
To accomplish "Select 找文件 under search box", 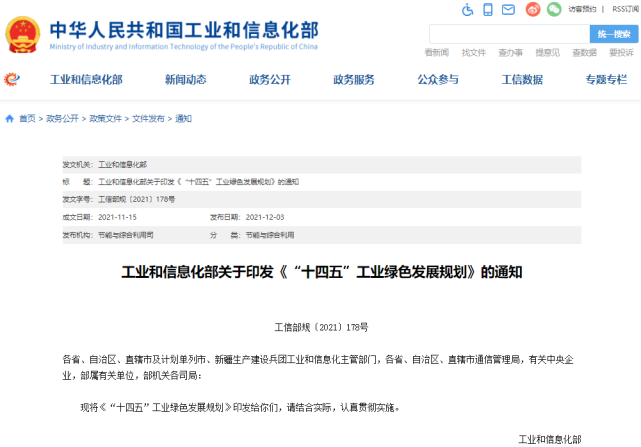I will [x=473, y=52].
